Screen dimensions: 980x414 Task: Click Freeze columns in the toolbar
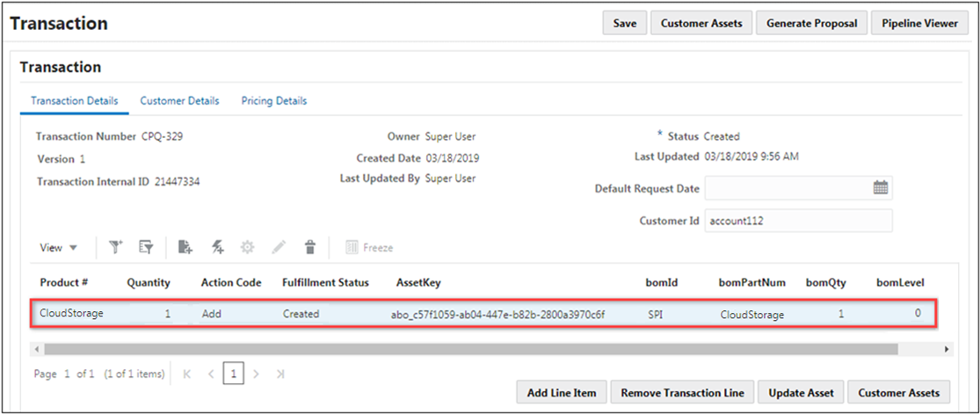[x=369, y=248]
